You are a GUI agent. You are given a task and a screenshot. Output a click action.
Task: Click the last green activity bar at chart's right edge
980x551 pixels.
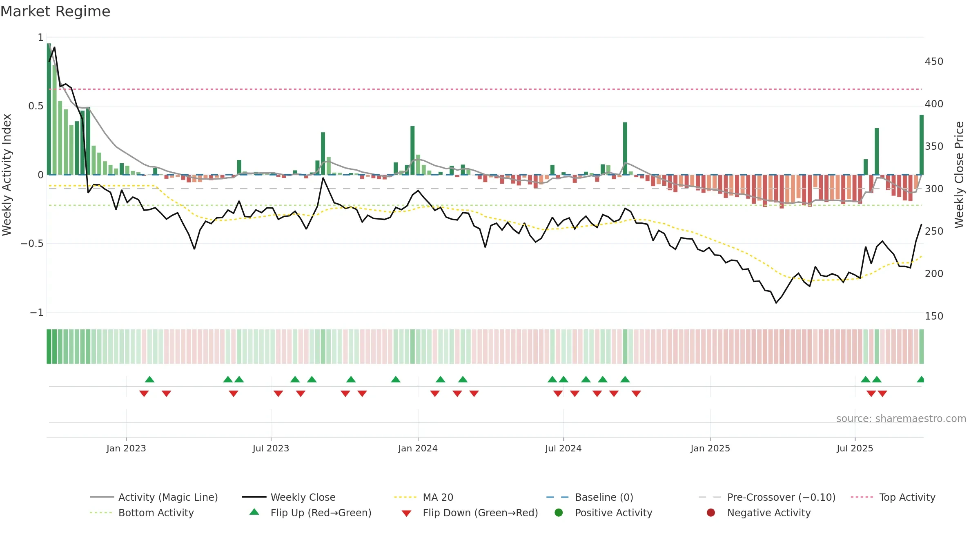(922, 145)
